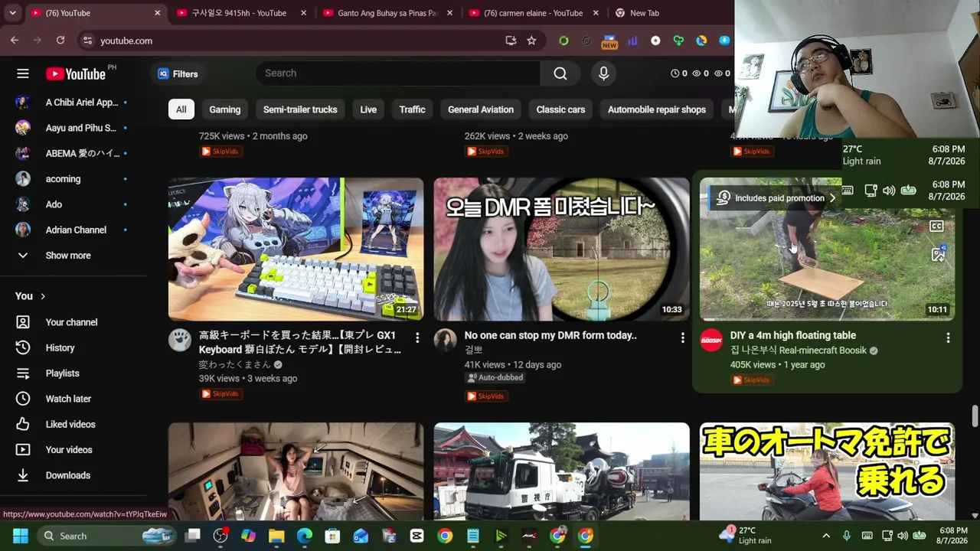Open more options for keyboard video
980x551 pixels.
pyautogui.click(x=417, y=337)
